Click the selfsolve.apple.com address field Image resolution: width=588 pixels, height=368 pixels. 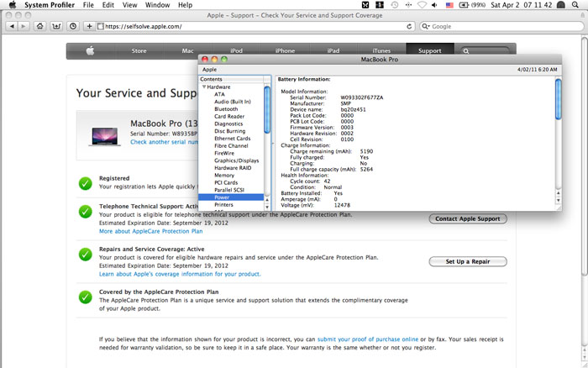(255, 26)
